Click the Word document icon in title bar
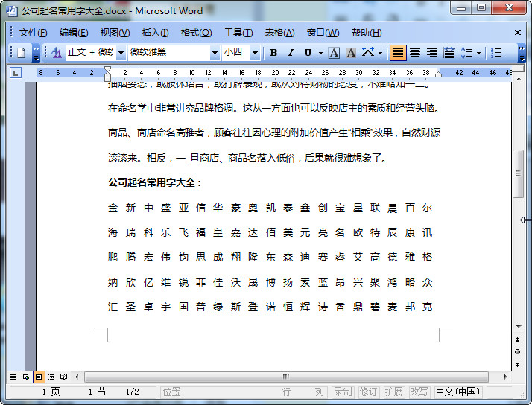 [11, 10]
